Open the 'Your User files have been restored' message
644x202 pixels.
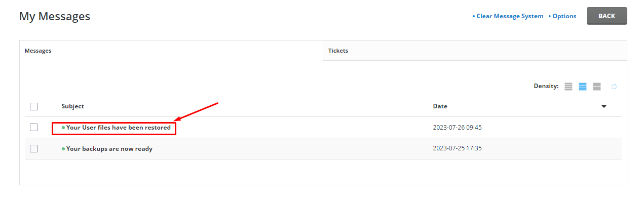(x=119, y=128)
